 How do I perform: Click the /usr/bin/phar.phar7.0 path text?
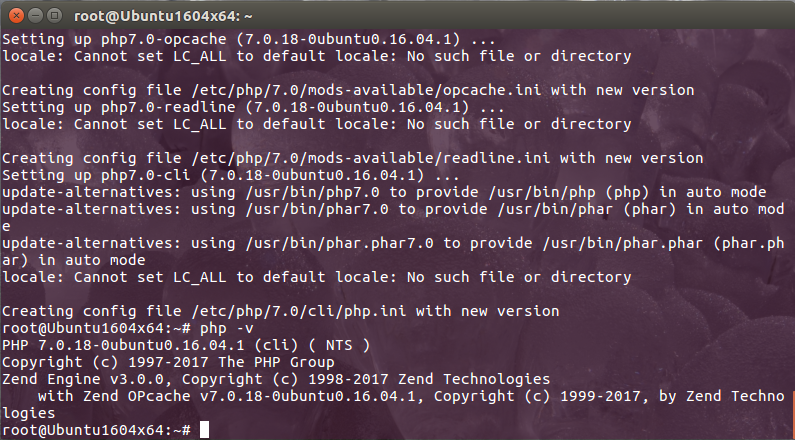339,243
